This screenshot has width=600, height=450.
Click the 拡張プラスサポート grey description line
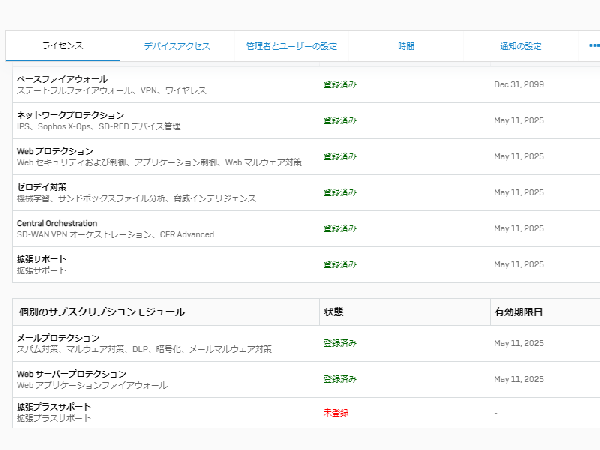click(54, 418)
